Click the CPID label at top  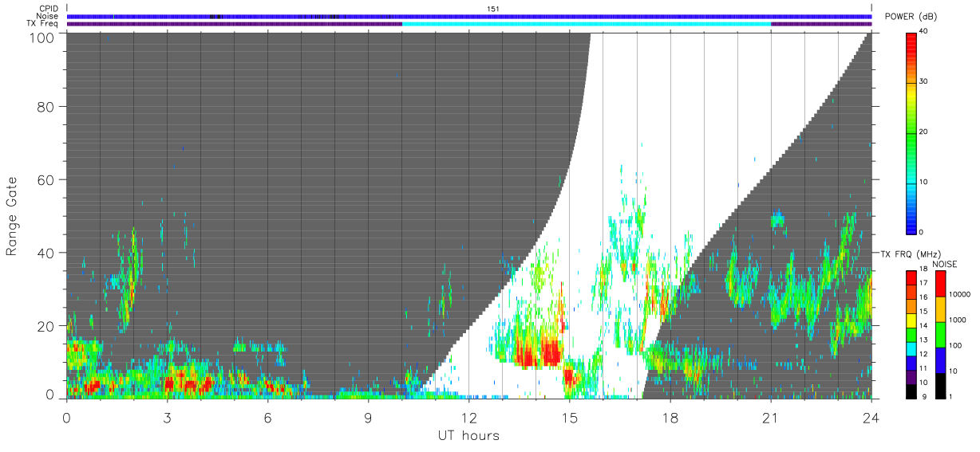click(49, 9)
